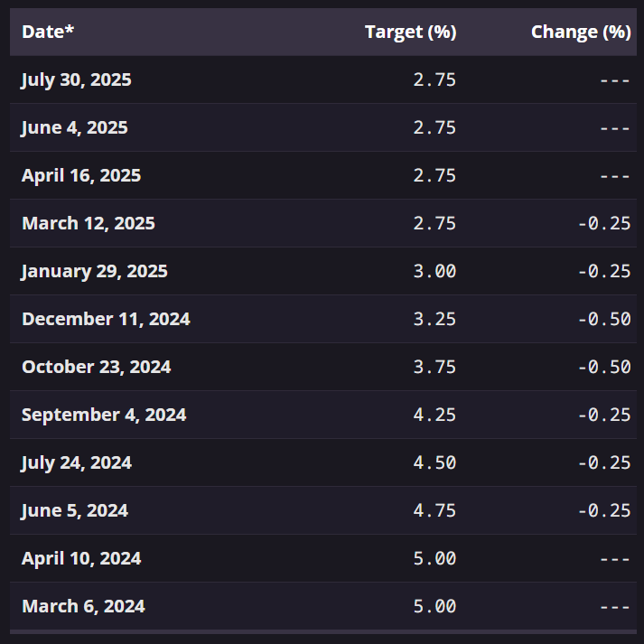Select the 4.50 target rate cell
This screenshot has width=644, height=644.
[434, 462]
